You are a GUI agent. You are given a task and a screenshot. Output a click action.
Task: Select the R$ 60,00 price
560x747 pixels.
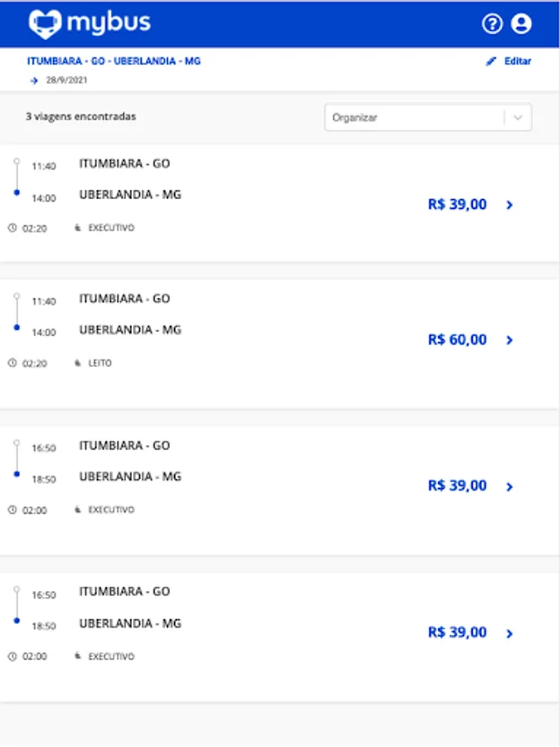click(457, 339)
